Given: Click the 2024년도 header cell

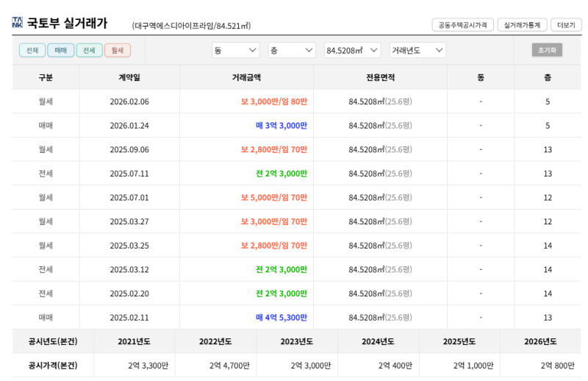Looking at the screenshot, I should [x=378, y=341].
